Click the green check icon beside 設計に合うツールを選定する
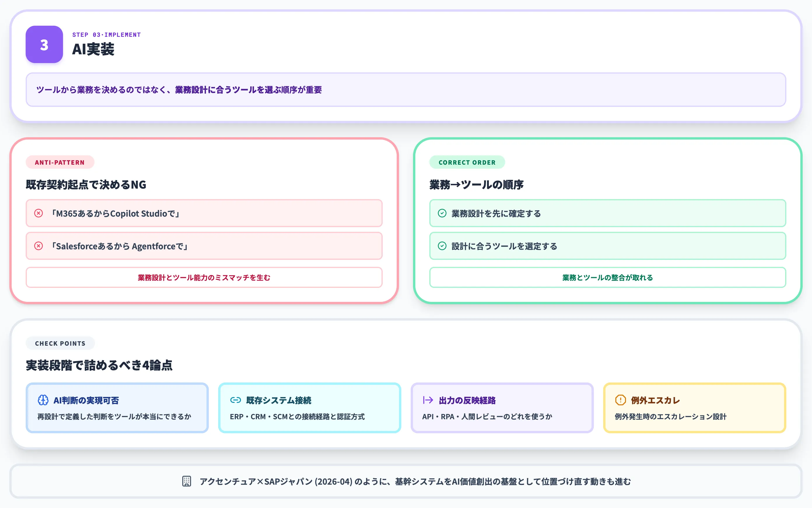Viewport: 812px width, 508px height. pos(442,246)
